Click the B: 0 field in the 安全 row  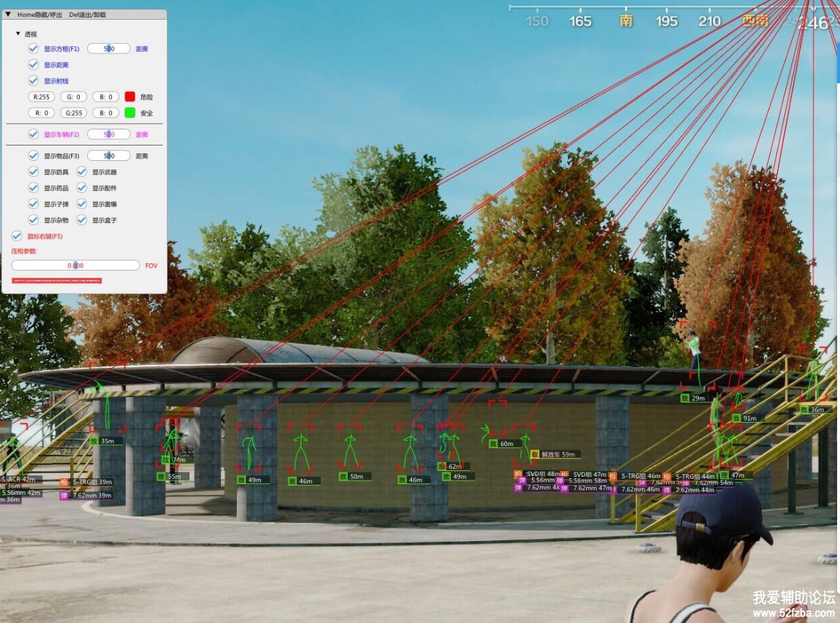105,113
